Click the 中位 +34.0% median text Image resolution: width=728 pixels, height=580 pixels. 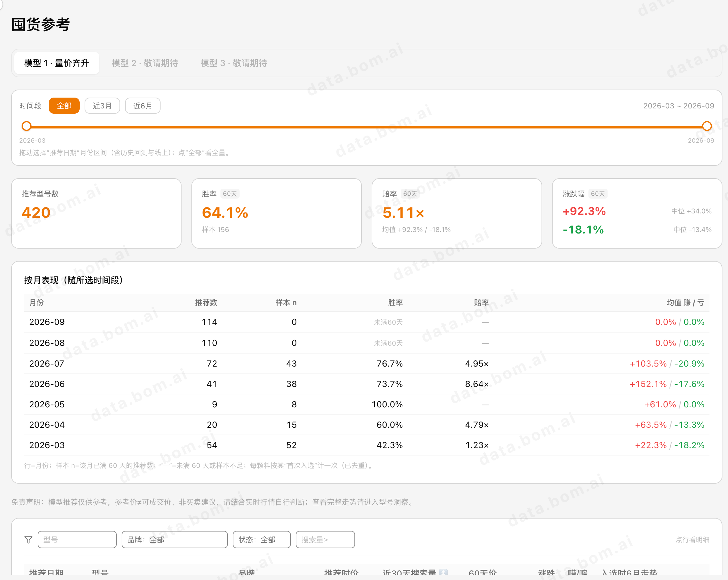coord(691,211)
